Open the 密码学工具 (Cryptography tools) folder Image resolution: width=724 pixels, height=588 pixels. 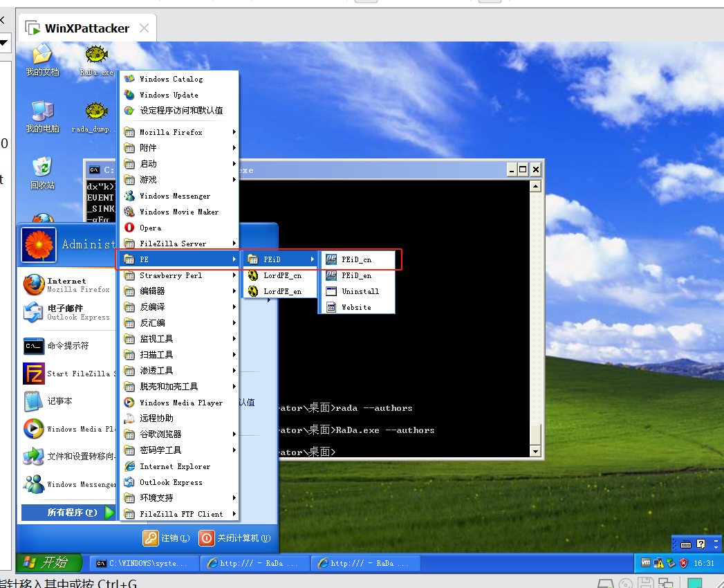pos(179,450)
